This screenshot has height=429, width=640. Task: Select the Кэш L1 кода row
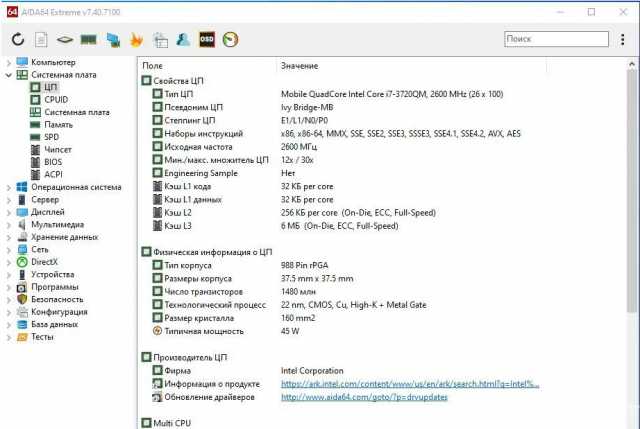243,186
